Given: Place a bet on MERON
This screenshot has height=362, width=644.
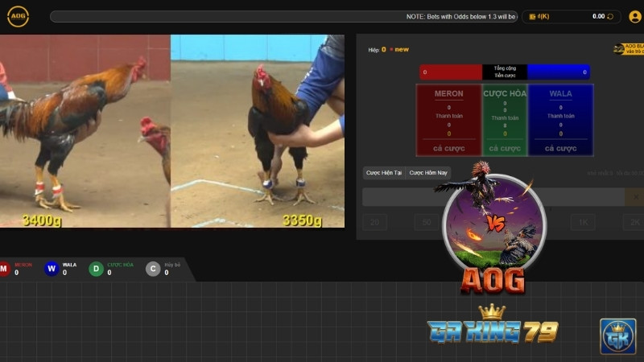Looking at the screenshot, I should pyautogui.click(x=448, y=148).
